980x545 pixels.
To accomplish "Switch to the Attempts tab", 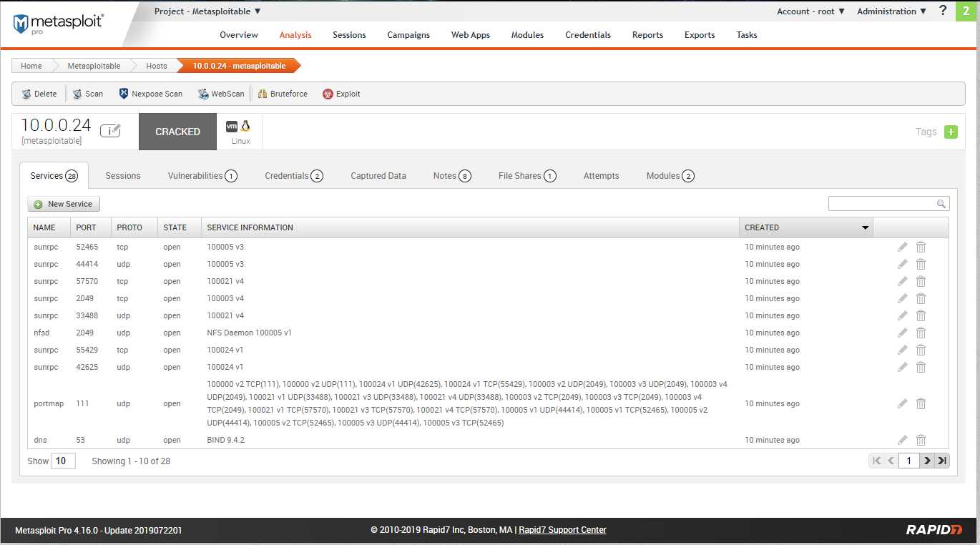I will pos(602,175).
